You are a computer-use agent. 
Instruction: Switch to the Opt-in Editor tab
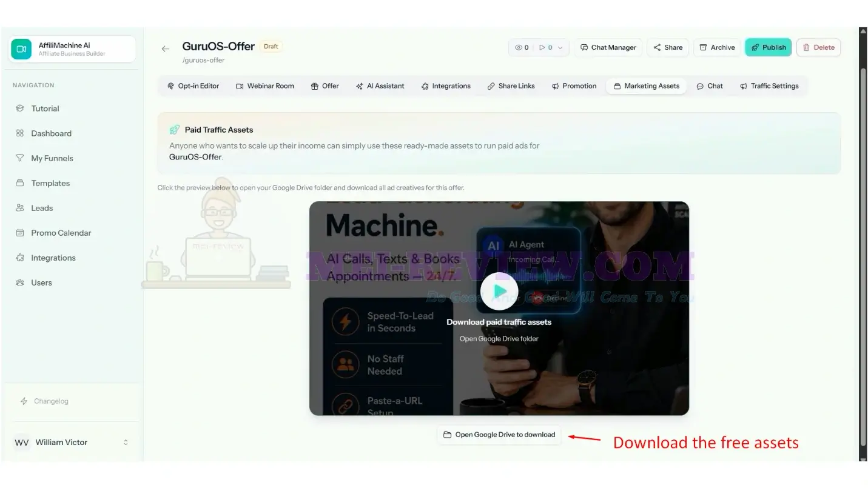click(x=193, y=86)
